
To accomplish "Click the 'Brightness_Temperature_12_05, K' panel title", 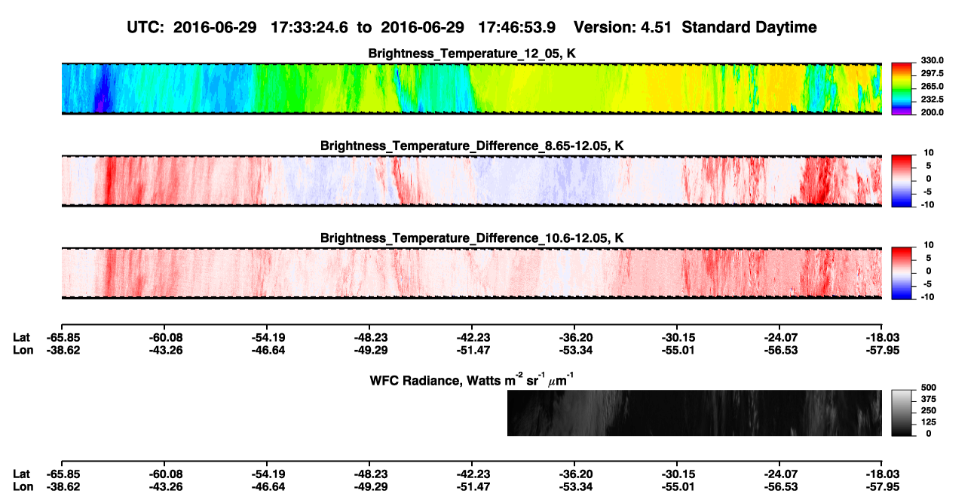I will (472, 54).
